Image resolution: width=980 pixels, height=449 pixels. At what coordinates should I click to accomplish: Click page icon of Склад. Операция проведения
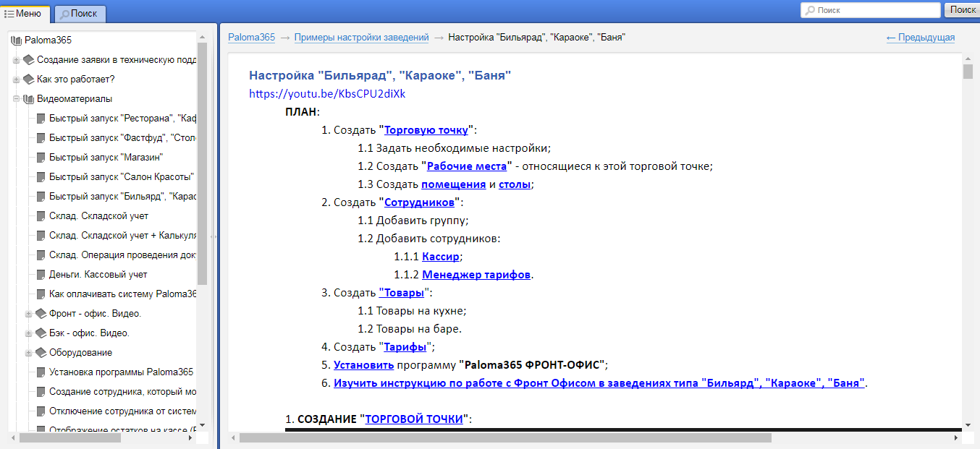(41, 255)
